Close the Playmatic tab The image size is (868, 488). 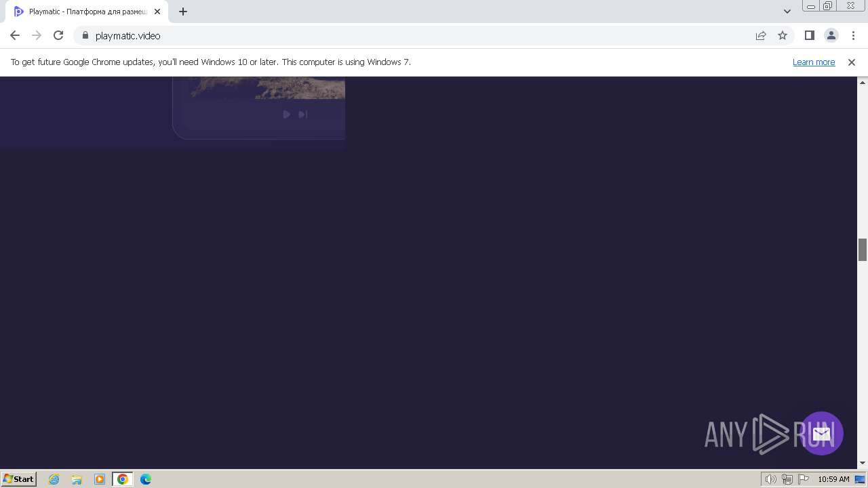pos(157,12)
